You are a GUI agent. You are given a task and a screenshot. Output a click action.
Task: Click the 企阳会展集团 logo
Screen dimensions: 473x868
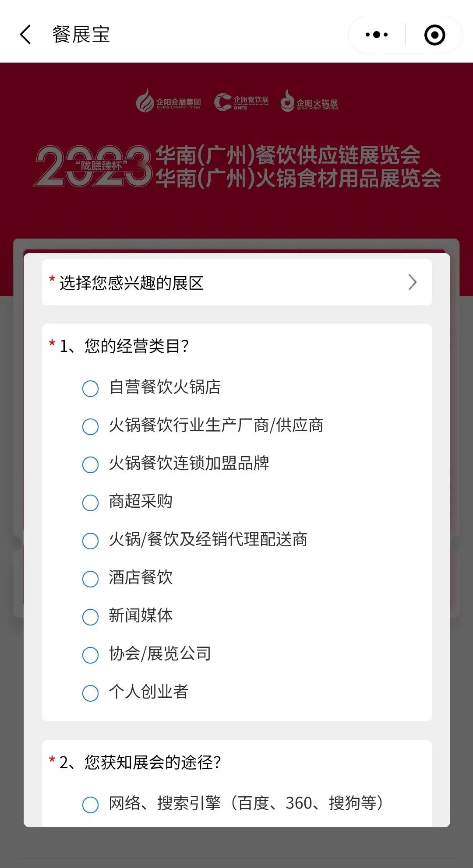(168, 101)
